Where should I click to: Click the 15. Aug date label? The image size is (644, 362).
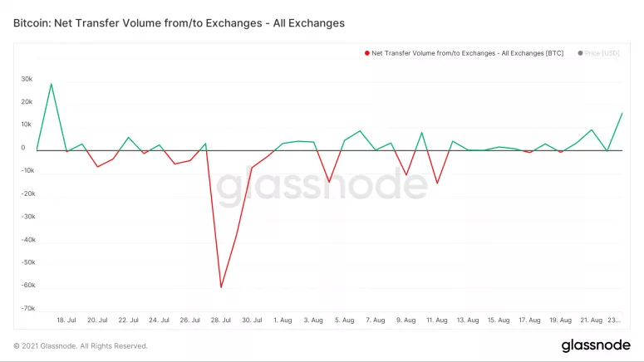pyautogui.click(x=499, y=320)
